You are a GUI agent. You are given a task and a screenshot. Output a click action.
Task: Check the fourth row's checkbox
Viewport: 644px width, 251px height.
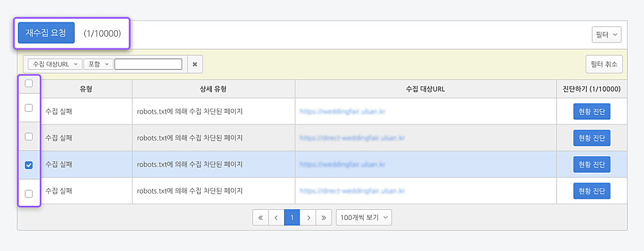[x=29, y=194]
